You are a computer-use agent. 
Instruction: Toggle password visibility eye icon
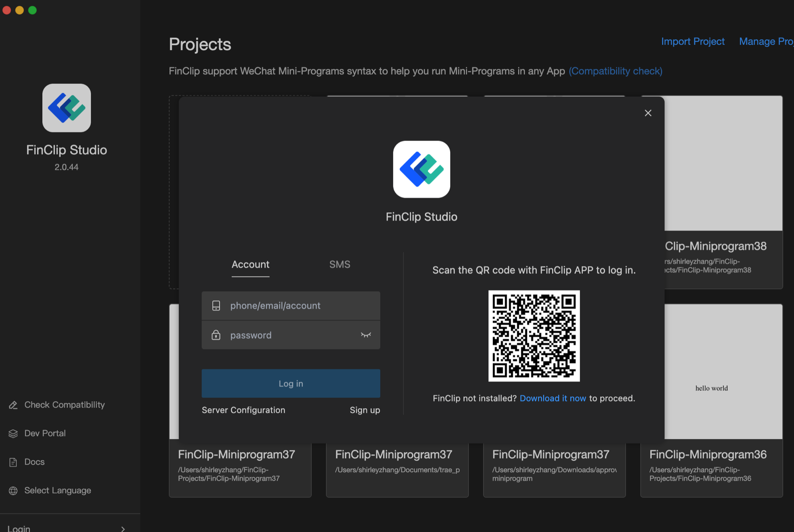tap(366, 335)
